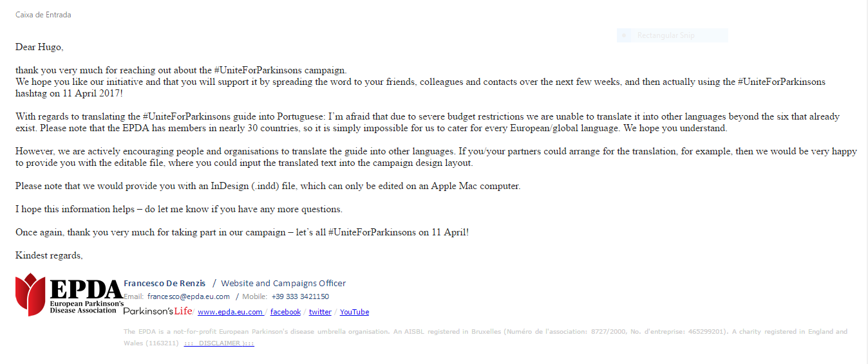
Task: Click the 'Dear Hugo,' greeting line
Action: click(39, 47)
